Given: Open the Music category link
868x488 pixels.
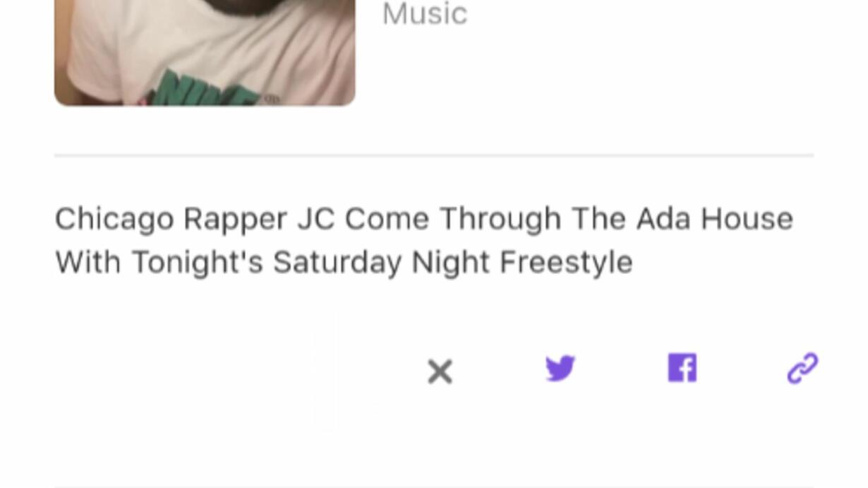Looking at the screenshot, I should [x=425, y=13].
